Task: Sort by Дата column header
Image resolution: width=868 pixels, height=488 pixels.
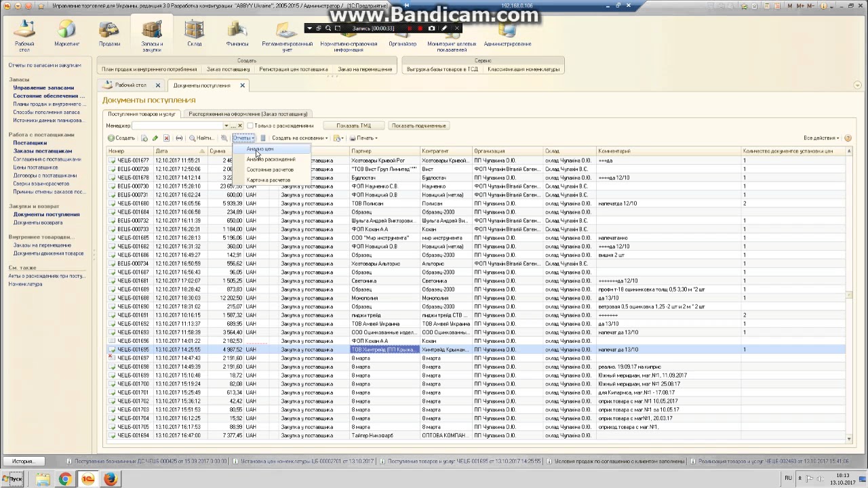Action: pos(180,151)
